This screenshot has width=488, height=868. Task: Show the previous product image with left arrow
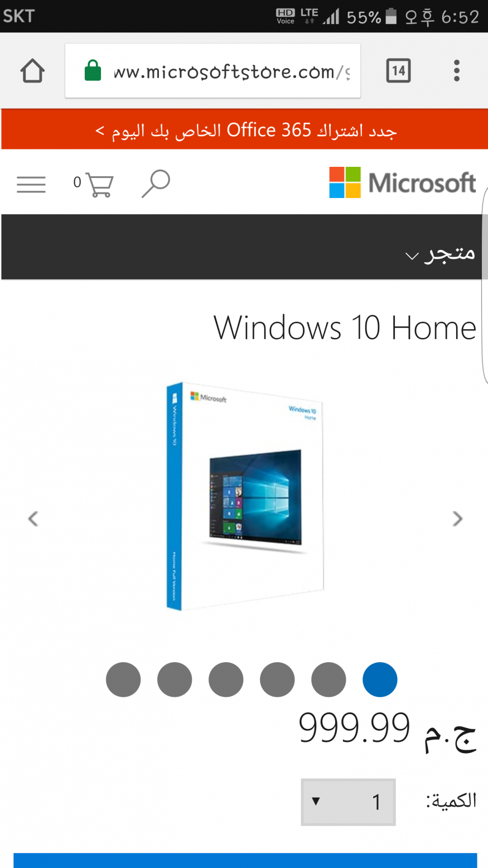[33, 519]
